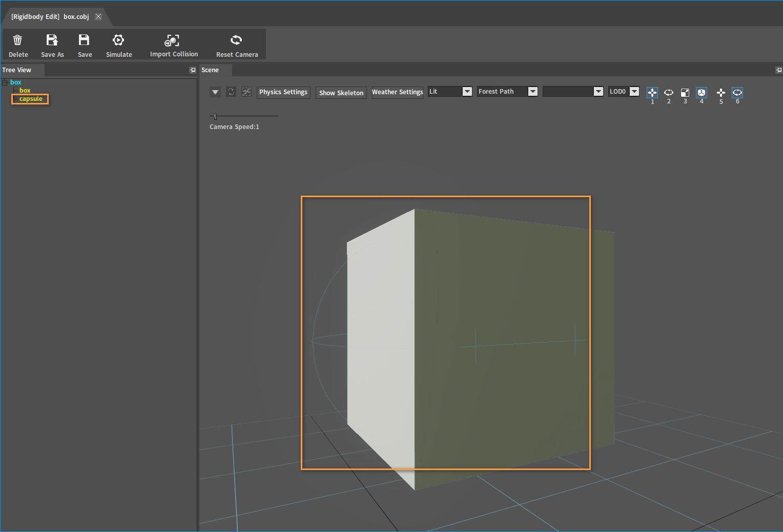This screenshot has height=532, width=783.
Task: Open the LOD0 level dropdown
Action: click(x=624, y=92)
